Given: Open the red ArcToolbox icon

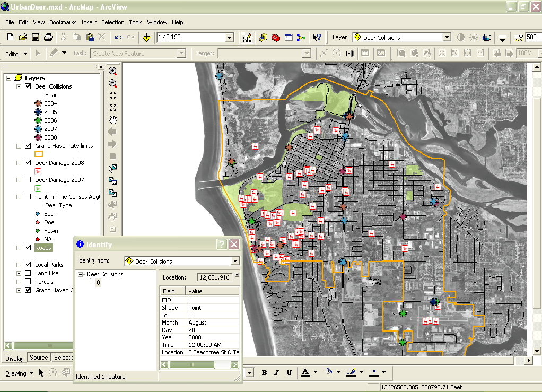Looking at the screenshot, I should (x=276, y=37).
